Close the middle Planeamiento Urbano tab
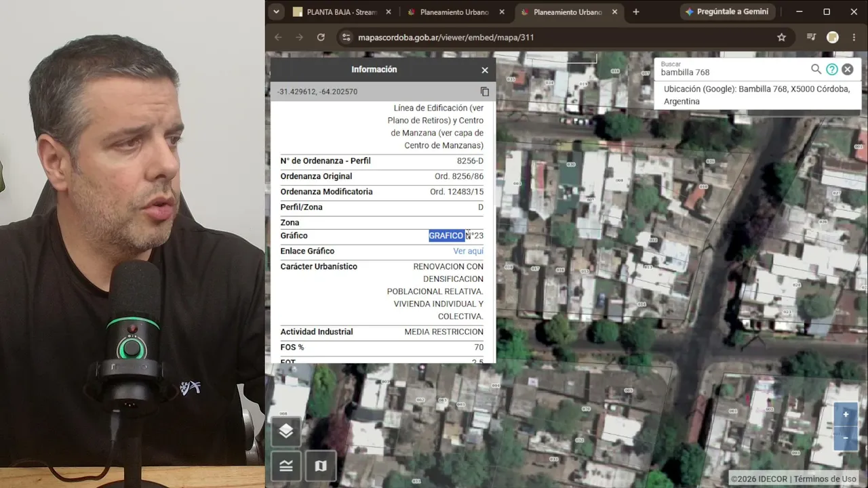Image resolution: width=868 pixels, height=488 pixels. [502, 12]
